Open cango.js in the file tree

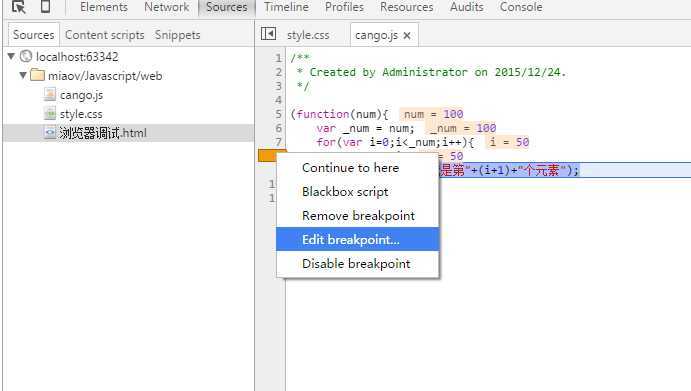tap(82, 95)
